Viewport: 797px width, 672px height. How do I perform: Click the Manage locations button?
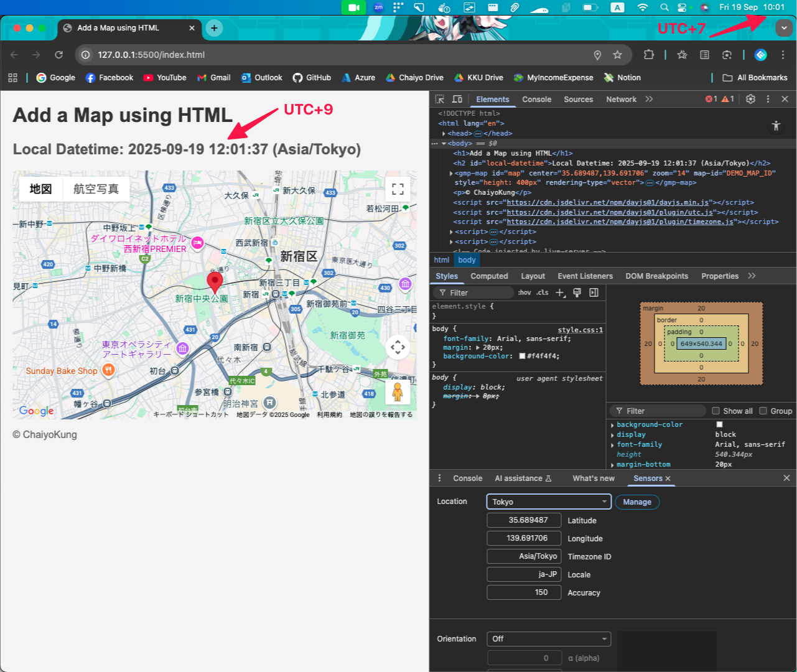[636, 502]
